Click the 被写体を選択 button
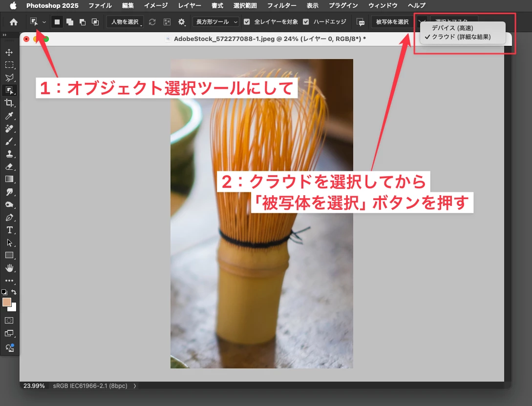 point(392,22)
